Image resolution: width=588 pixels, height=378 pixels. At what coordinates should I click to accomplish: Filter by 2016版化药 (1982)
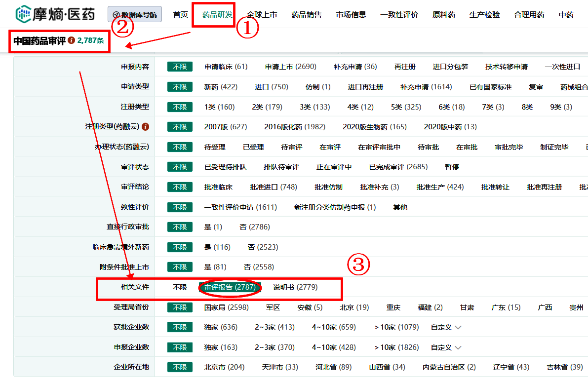coord(295,127)
